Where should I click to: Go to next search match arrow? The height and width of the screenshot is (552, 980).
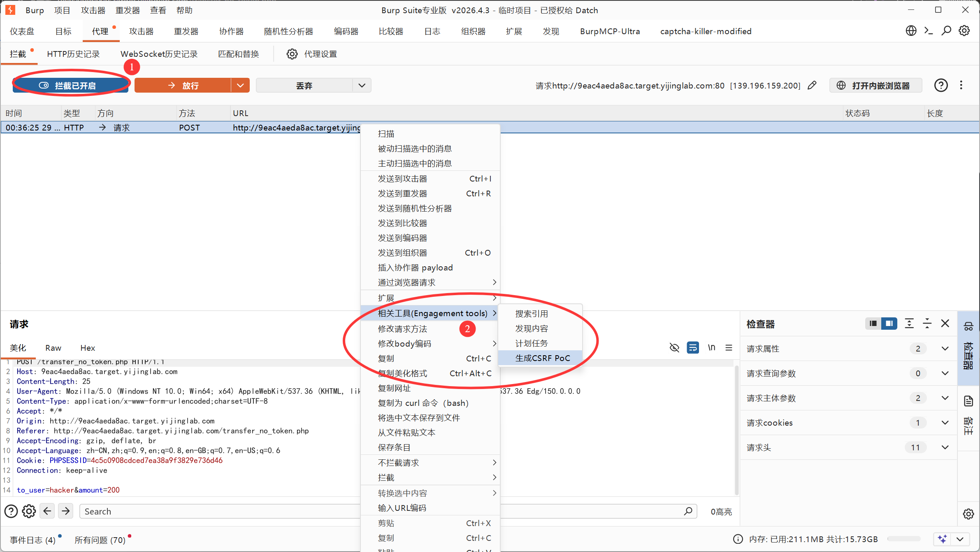65,511
